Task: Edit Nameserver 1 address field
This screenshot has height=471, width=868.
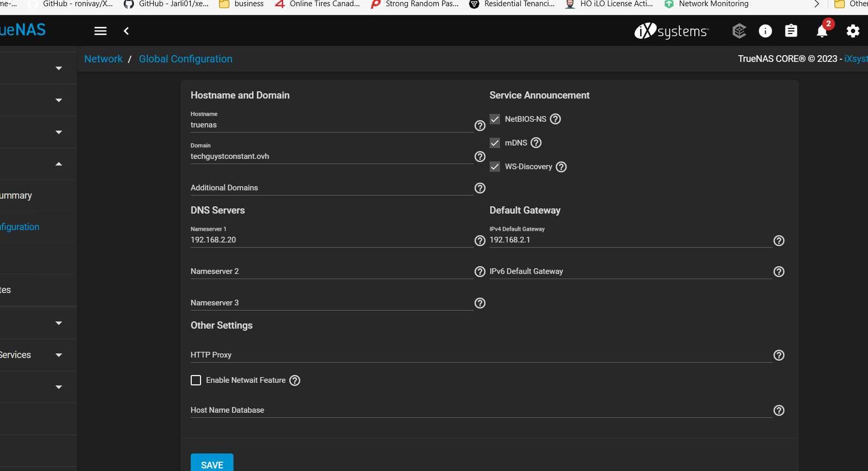Action: tap(332, 240)
